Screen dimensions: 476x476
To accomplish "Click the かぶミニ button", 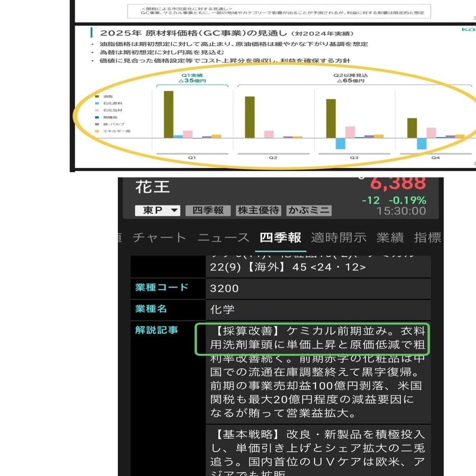I will tap(309, 211).
